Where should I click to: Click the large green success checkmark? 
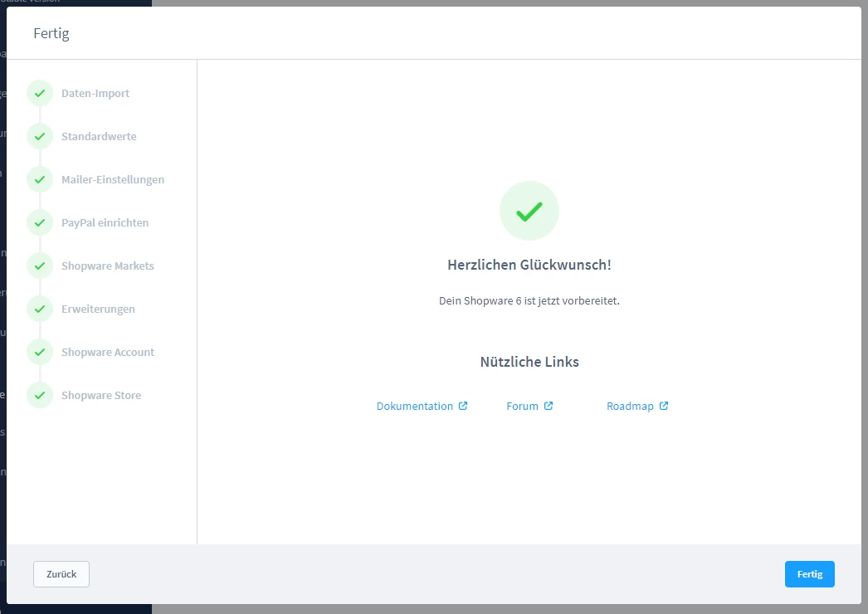tap(529, 211)
